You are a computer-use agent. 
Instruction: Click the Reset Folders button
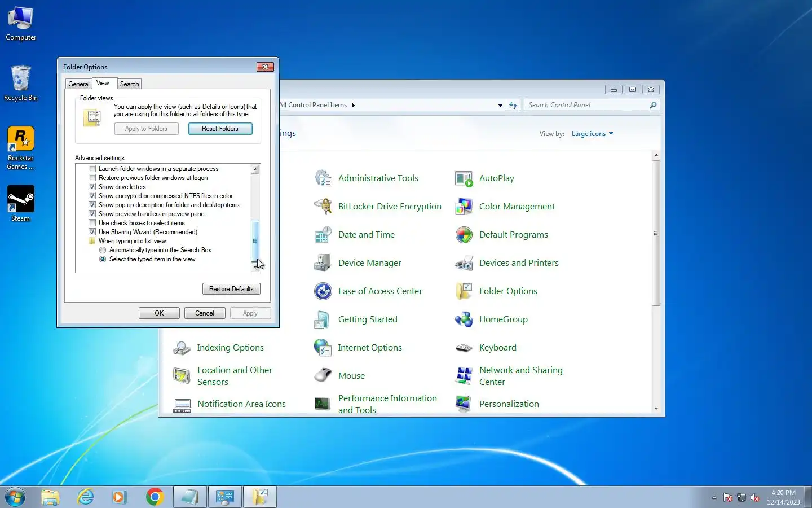220,129
